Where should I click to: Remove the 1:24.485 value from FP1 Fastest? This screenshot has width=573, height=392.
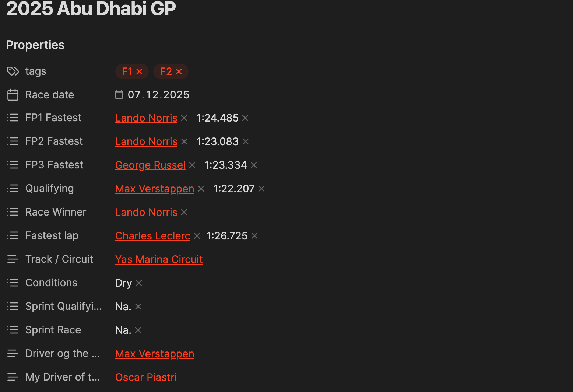(x=245, y=118)
